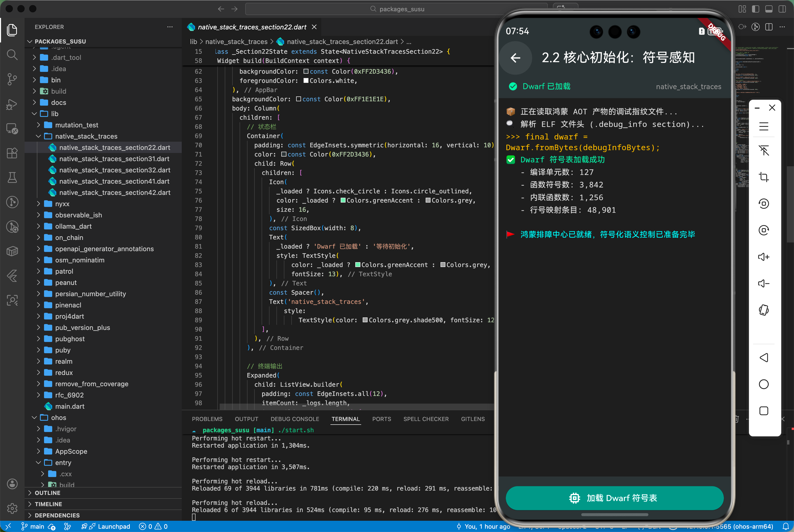Image resolution: width=794 pixels, height=532 pixels.
Task: Open Source Control view
Action: click(12, 79)
